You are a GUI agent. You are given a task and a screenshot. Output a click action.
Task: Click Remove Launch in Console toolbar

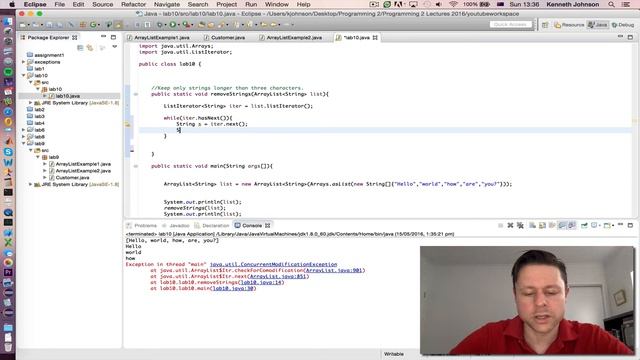[510, 225]
